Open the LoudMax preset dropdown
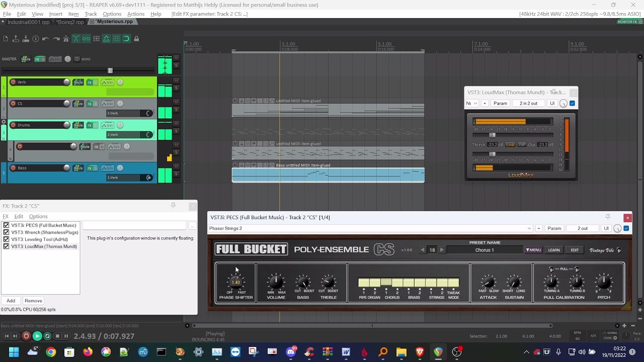Viewport: 644px width, 362px height. pos(471,103)
